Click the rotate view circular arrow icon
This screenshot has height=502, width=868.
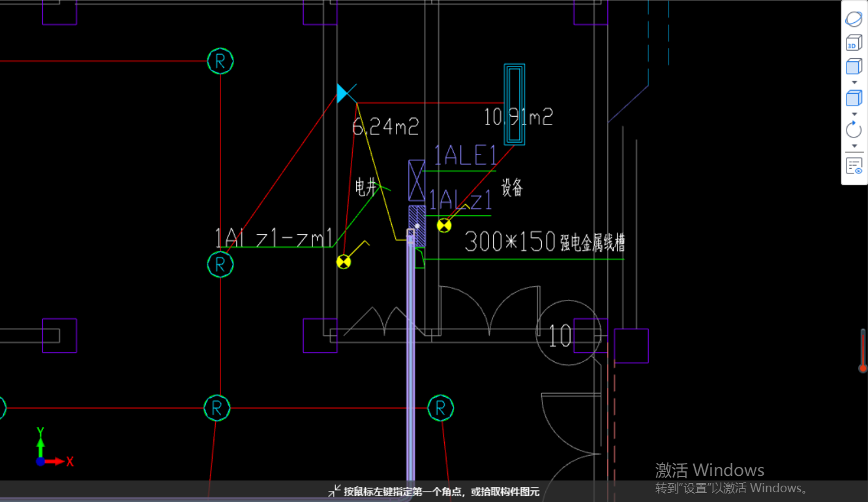click(854, 129)
